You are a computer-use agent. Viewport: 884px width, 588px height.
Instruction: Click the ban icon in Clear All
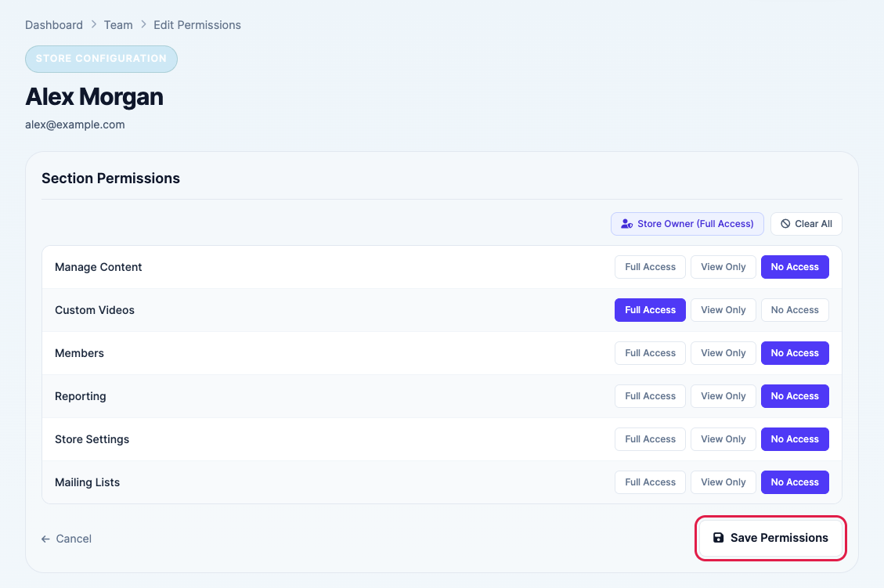785,224
